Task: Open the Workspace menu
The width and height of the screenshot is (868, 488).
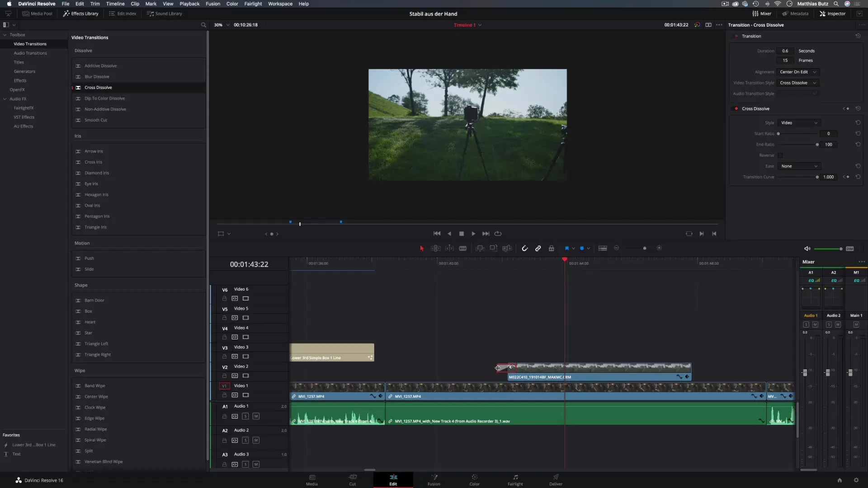Action: pyautogui.click(x=280, y=4)
